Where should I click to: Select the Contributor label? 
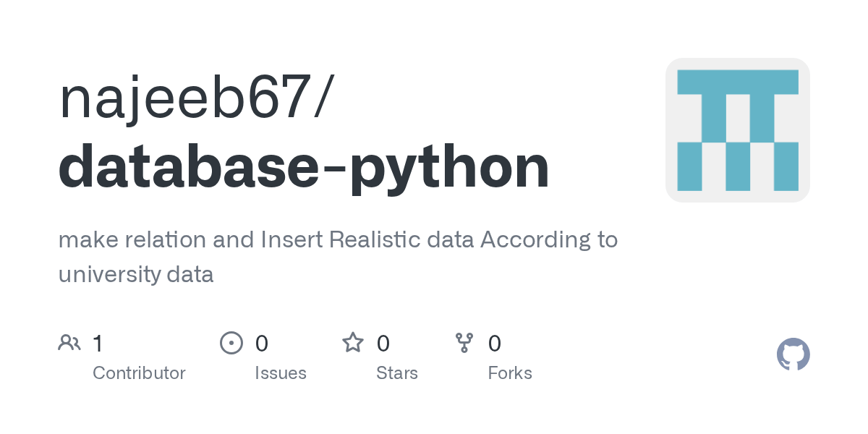pos(139,373)
